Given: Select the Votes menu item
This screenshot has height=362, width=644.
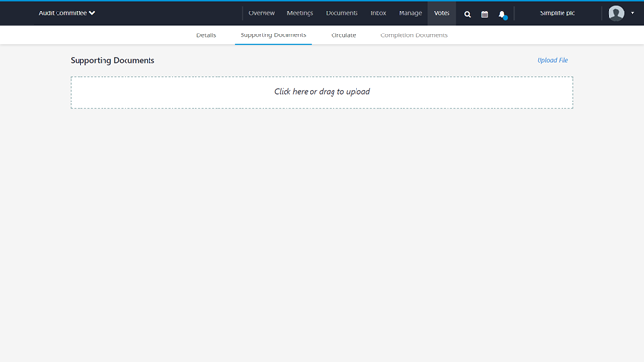Looking at the screenshot, I should pyautogui.click(x=442, y=13).
